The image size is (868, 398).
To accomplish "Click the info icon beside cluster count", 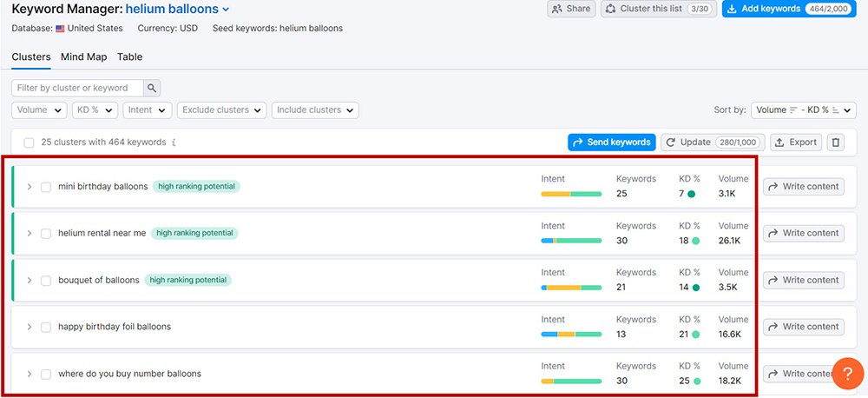I will [x=174, y=143].
